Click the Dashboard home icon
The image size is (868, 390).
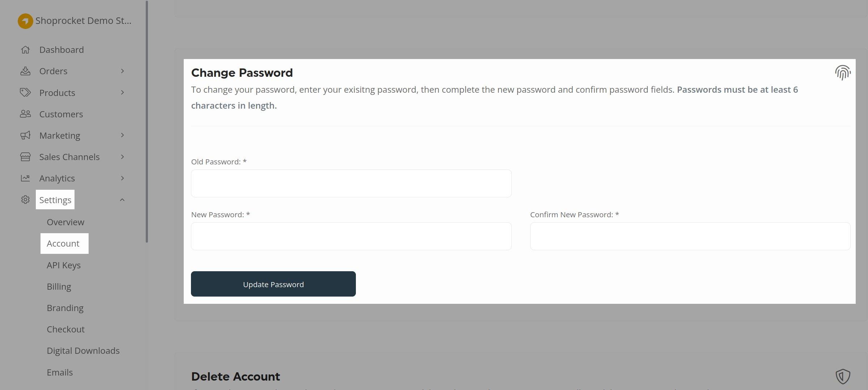[x=25, y=50]
